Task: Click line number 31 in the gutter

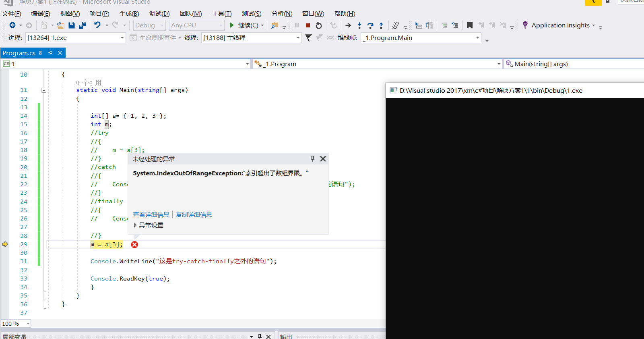Action: [24, 261]
